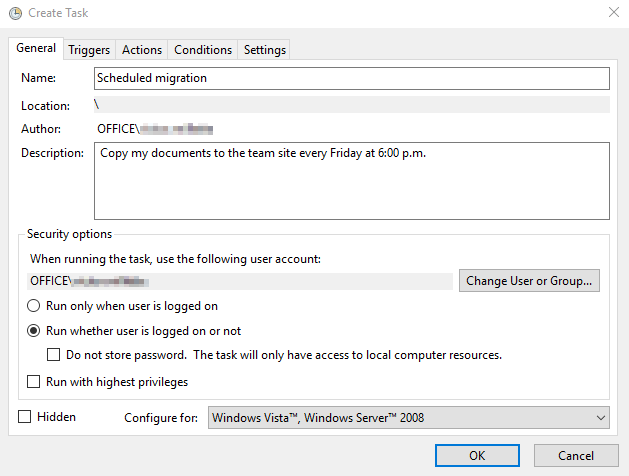The height and width of the screenshot is (476, 629).
Task: Click inside the Description text box
Action: 352,181
